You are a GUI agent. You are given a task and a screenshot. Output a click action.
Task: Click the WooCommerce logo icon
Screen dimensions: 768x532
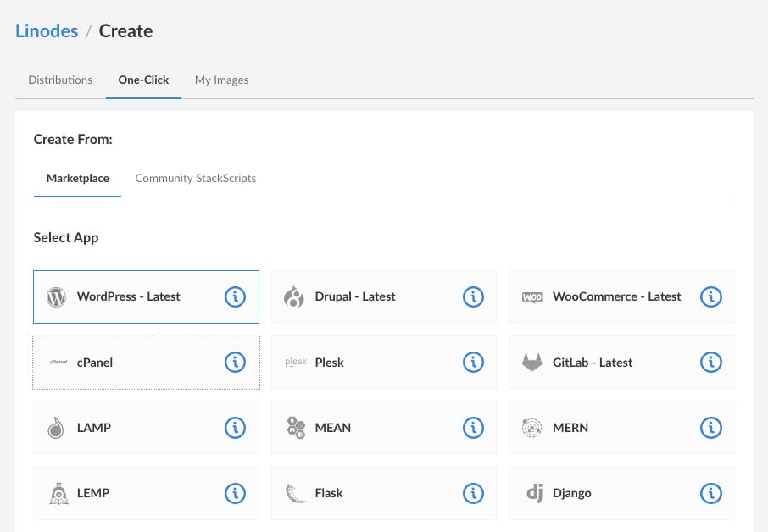point(531,297)
